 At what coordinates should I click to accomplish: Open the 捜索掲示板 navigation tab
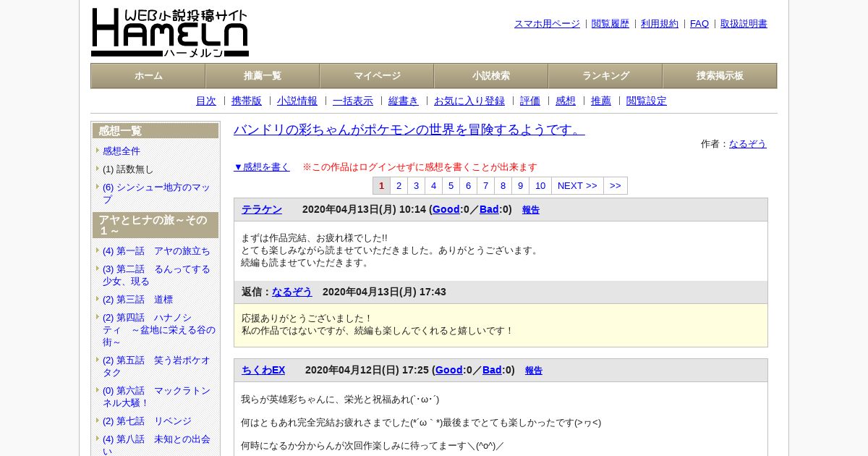720,76
